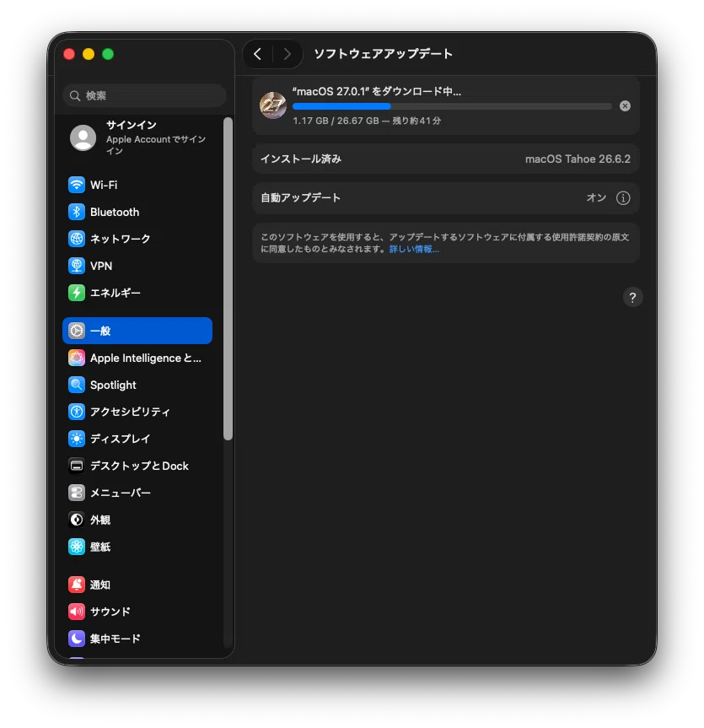Click the VPN icon in sidebar

(x=77, y=266)
